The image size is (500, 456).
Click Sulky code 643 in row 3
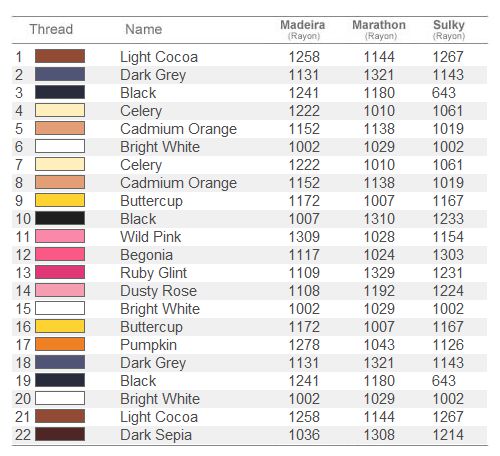444,93
